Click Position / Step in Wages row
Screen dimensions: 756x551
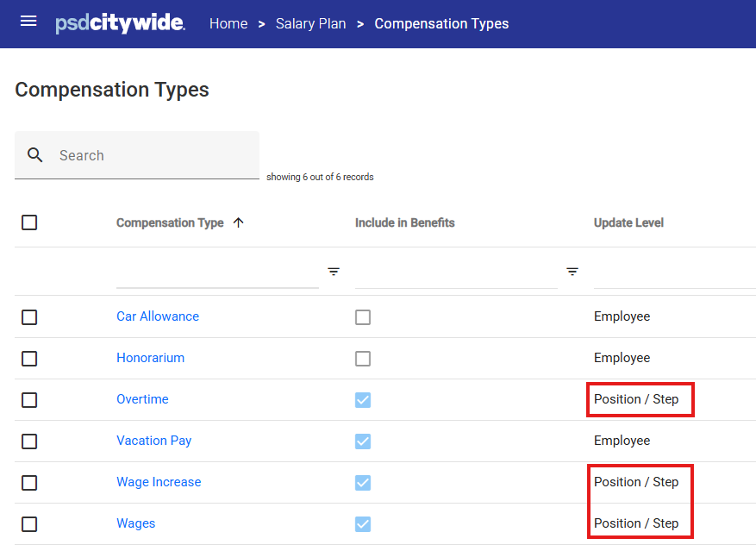point(636,523)
